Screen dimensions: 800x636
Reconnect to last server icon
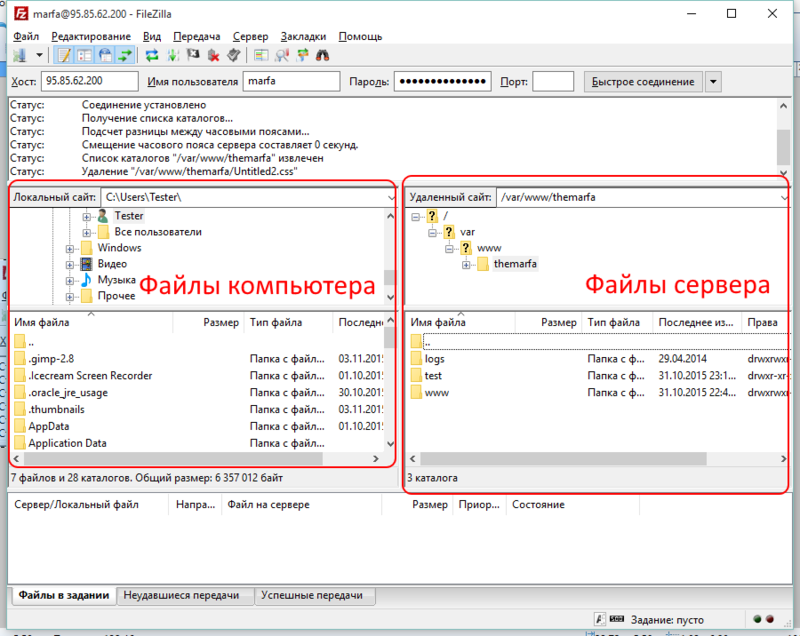(234, 55)
